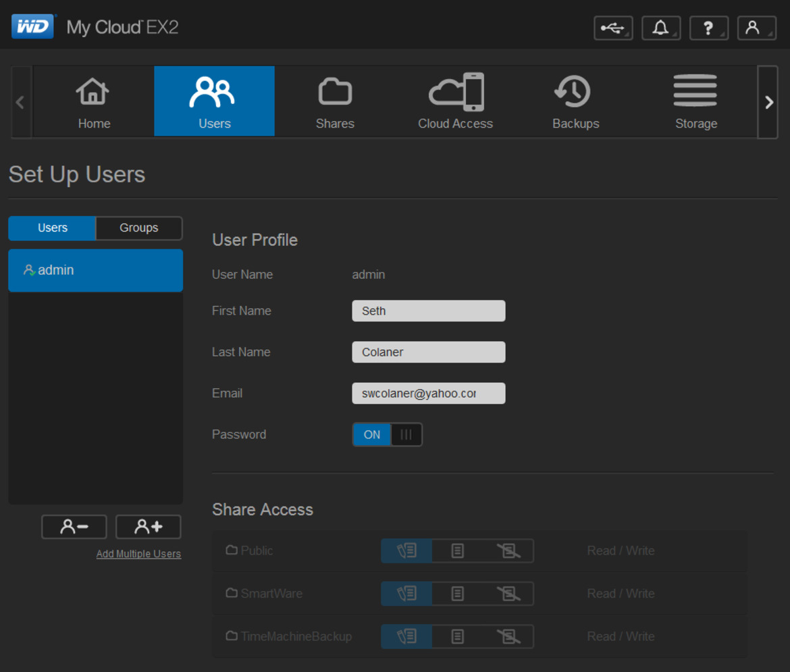Click the Public share folder name
790x672 pixels.
tap(257, 550)
